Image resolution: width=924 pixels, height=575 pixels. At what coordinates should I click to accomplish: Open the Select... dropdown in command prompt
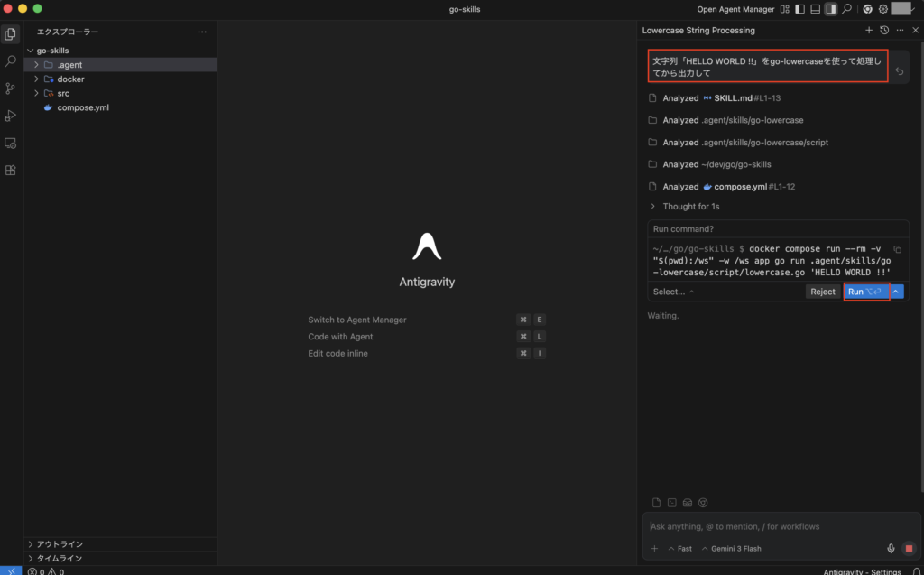click(x=673, y=292)
